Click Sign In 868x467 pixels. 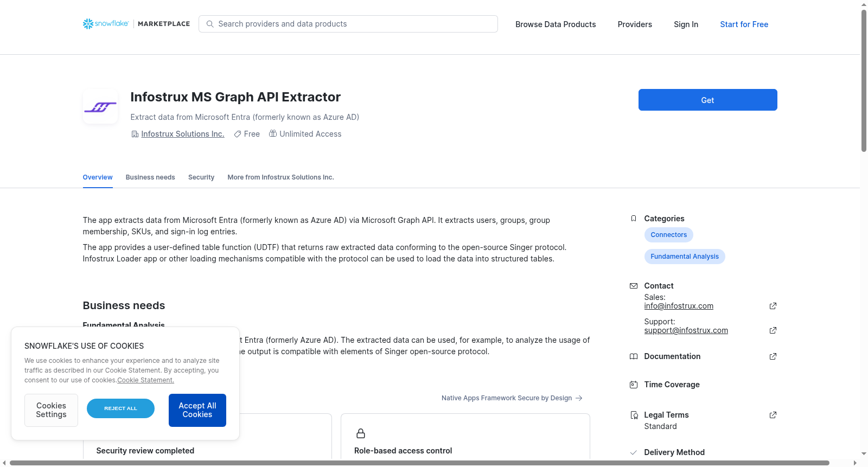[x=686, y=24]
